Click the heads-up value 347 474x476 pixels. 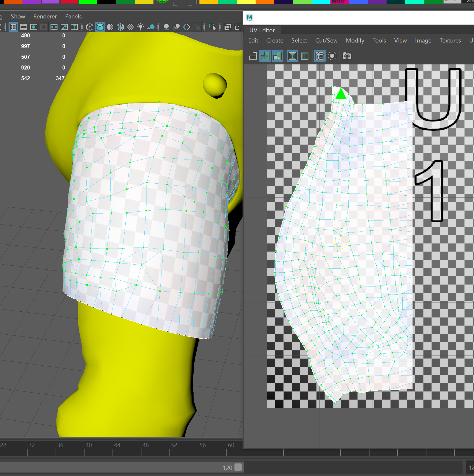[x=60, y=78]
